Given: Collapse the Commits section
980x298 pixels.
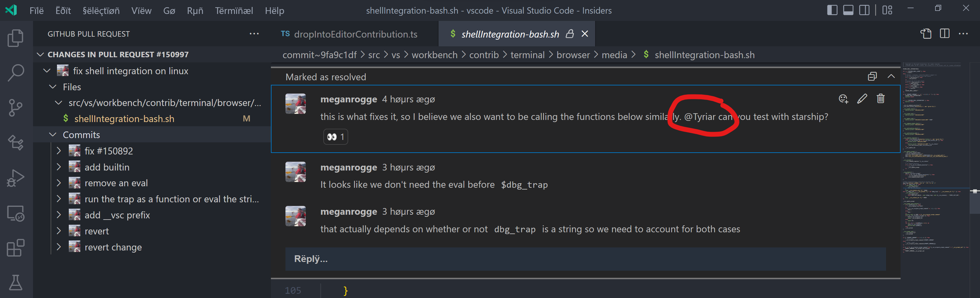Looking at the screenshot, I should click(53, 134).
